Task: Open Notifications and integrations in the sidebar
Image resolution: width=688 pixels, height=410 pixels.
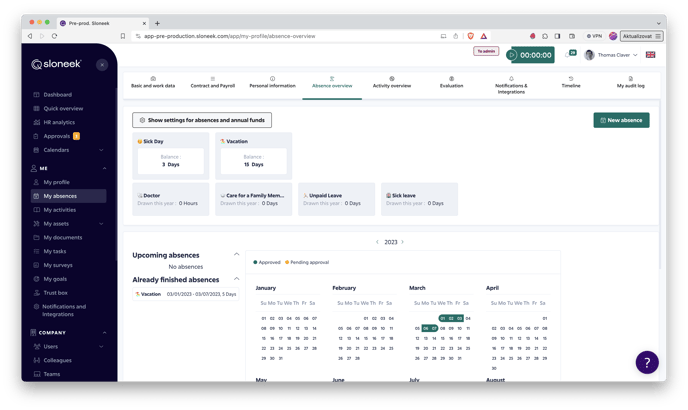Action: coord(64,310)
